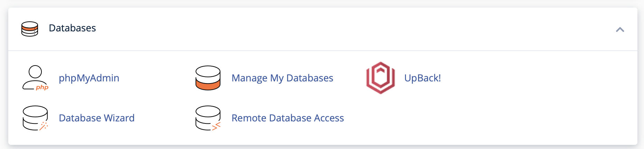This screenshot has width=644, height=149.
Task: Click the orange arrows on the remote access icon
Action: [x=216, y=126]
